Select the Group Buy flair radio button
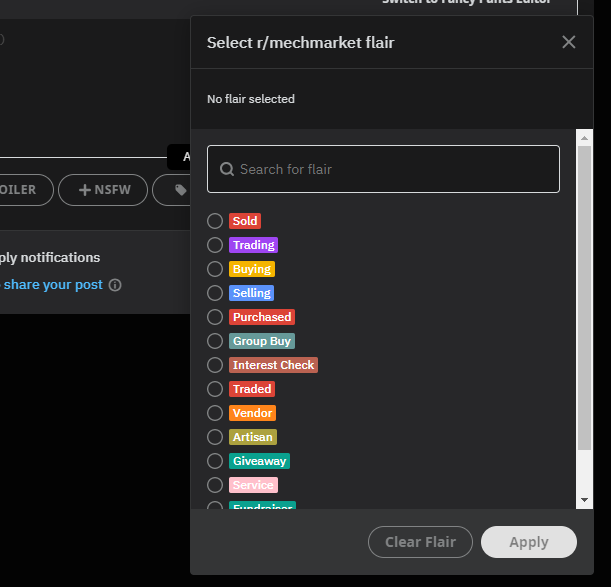This screenshot has width=611, height=587. coord(215,341)
